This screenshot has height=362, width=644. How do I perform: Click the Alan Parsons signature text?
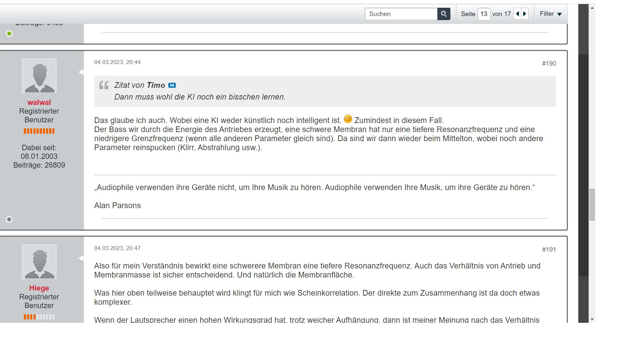pyautogui.click(x=117, y=205)
